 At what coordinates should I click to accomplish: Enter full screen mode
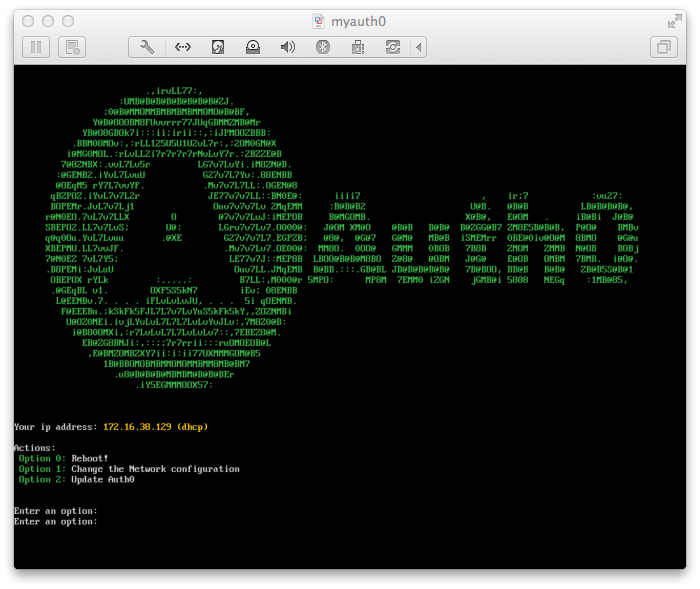tap(675, 21)
